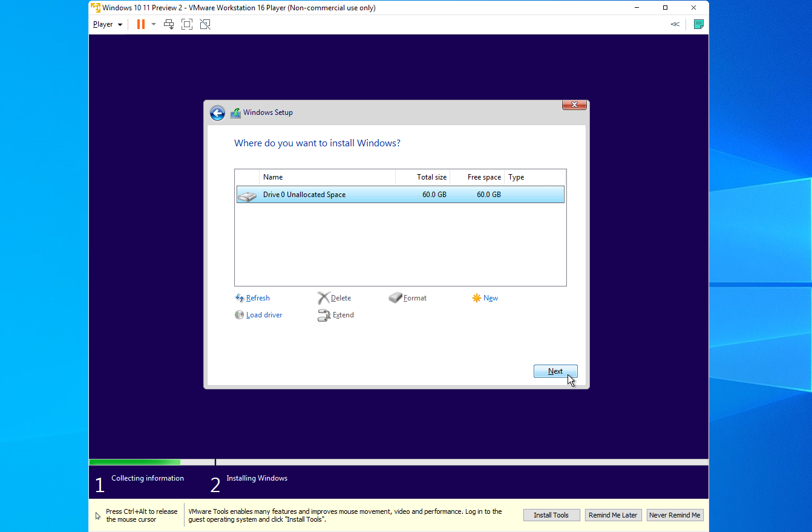Click the VMware Player title bar icon

(x=96, y=8)
